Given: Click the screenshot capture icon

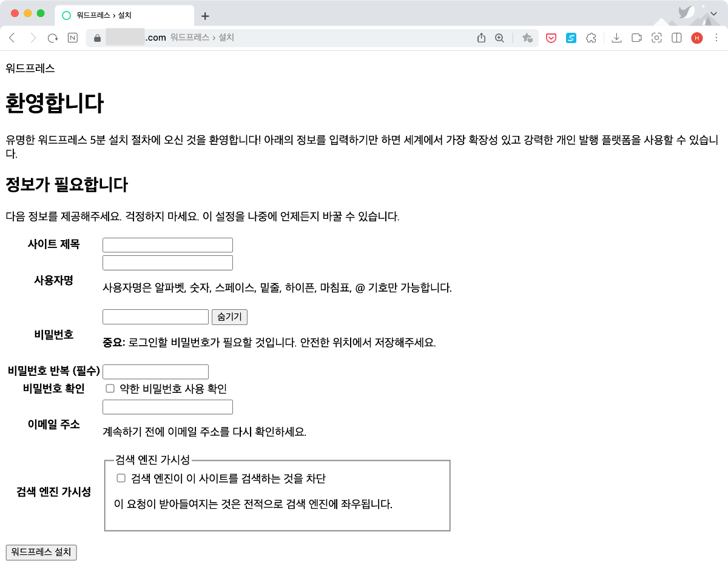Looking at the screenshot, I should coord(656,38).
